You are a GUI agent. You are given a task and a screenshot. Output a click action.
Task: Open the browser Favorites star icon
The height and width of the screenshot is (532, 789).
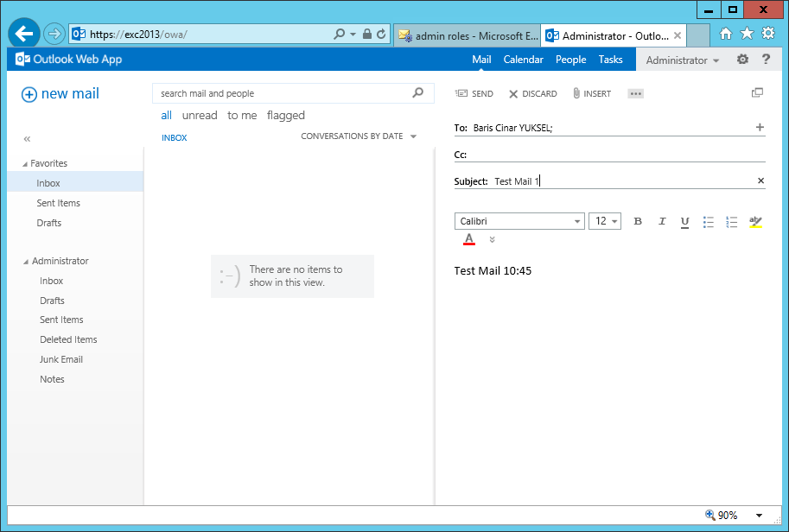pyautogui.click(x=747, y=34)
